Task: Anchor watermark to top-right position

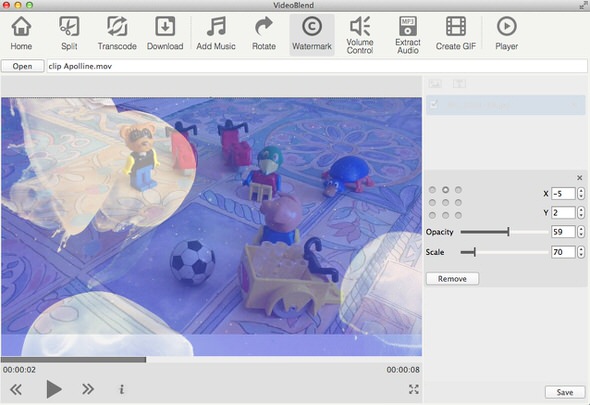Action: 458,190
